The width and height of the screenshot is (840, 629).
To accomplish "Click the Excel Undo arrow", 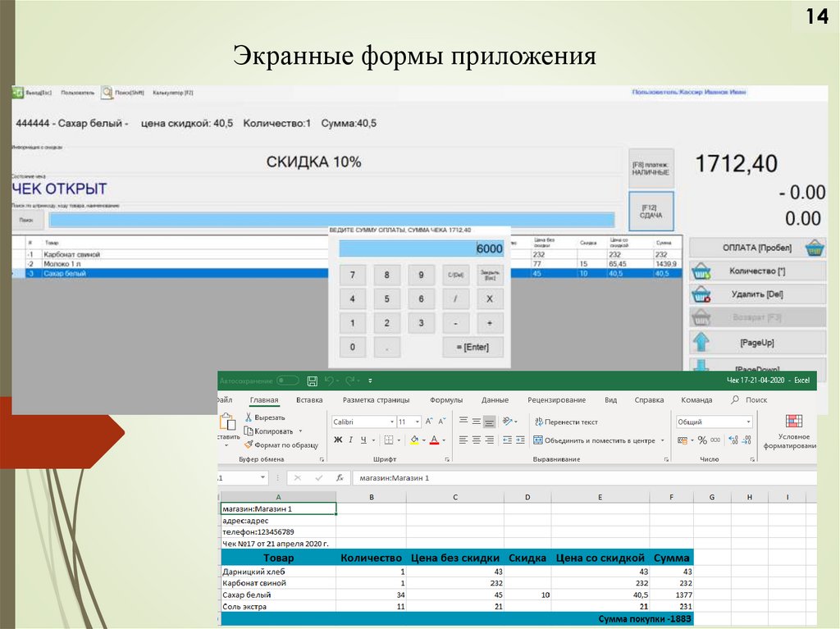I will (329, 381).
